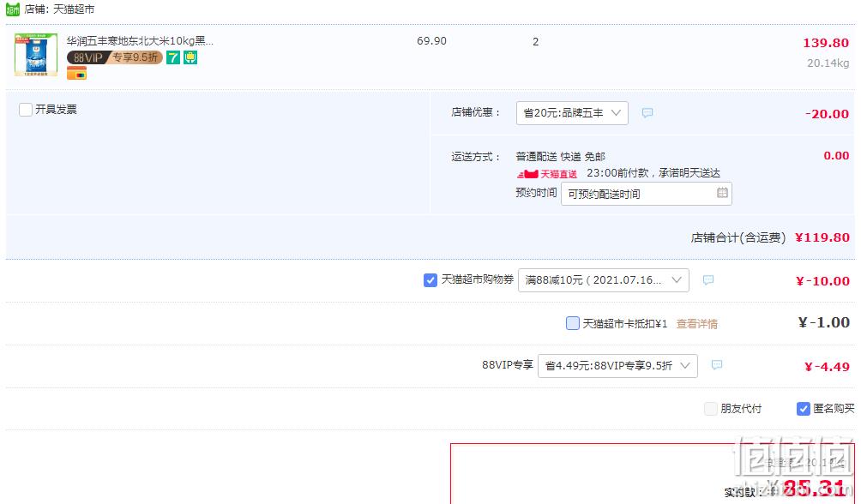Open the 88VIP专享9.5折 discount dropdown
Screen dimensions: 861x504
[x=617, y=366]
